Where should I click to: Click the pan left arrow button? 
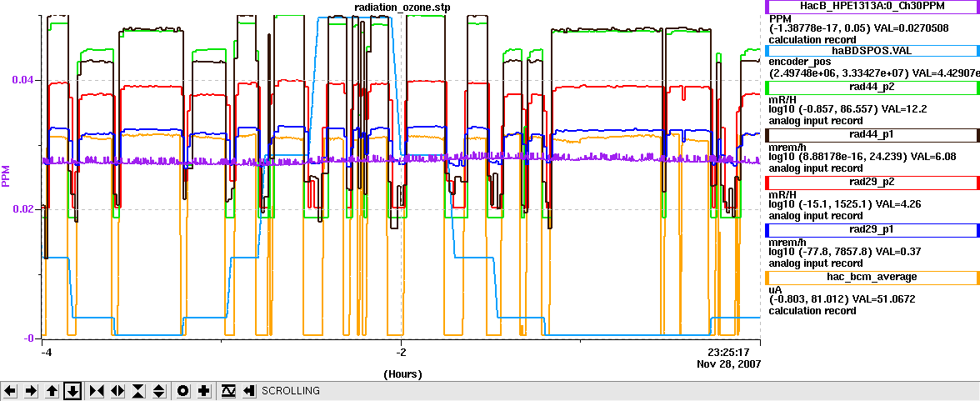tap(11, 391)
